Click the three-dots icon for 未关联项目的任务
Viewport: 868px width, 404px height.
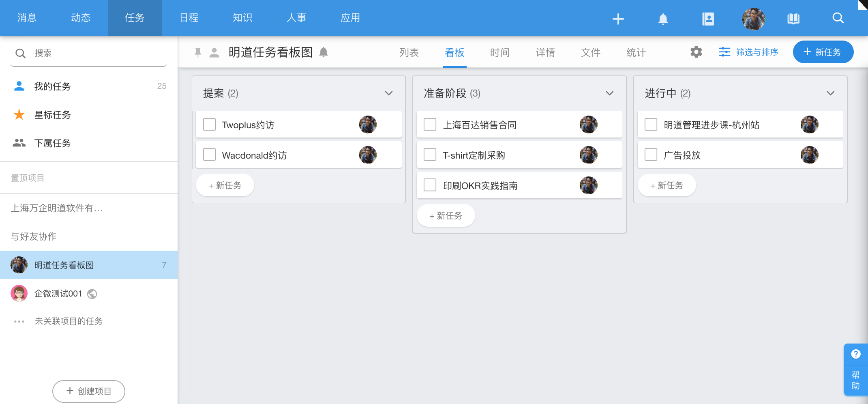[19, 321]
